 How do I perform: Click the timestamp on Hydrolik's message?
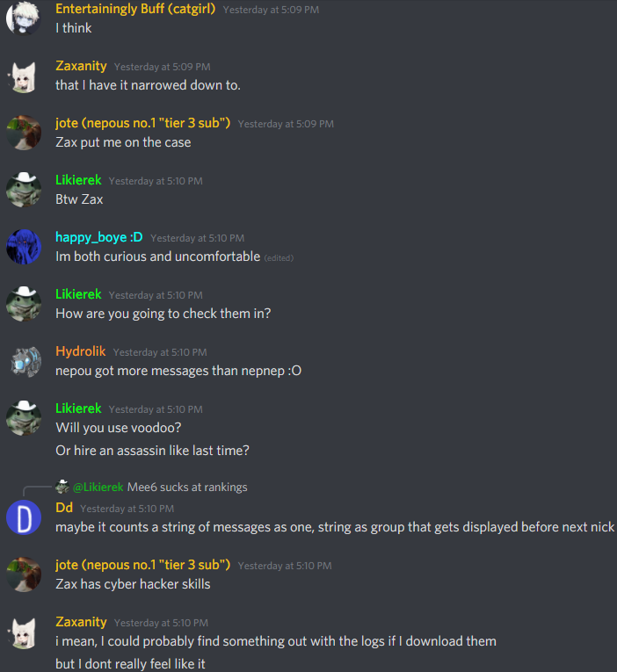coord(160,352)
